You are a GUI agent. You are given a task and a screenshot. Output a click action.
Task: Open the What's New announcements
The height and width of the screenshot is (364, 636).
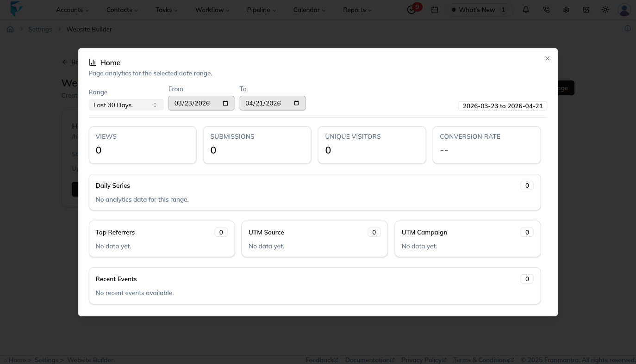coord(480,10)
